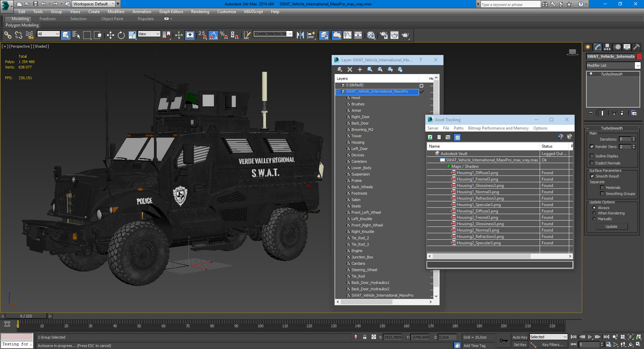Screen dimensions: 644x349
Task: Open Render Setup teapot icon
Action: 384,35
